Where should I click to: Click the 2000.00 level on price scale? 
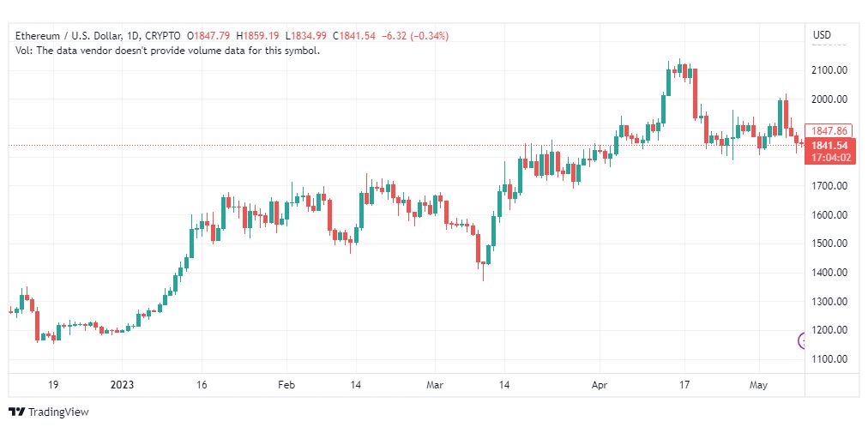(829, 99)
